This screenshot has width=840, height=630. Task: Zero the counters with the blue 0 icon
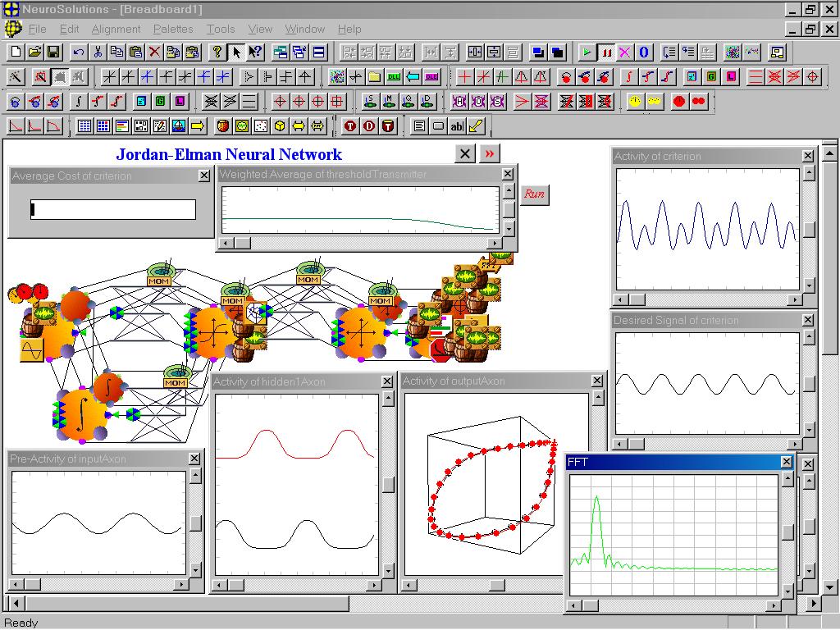tap(644, 52)
